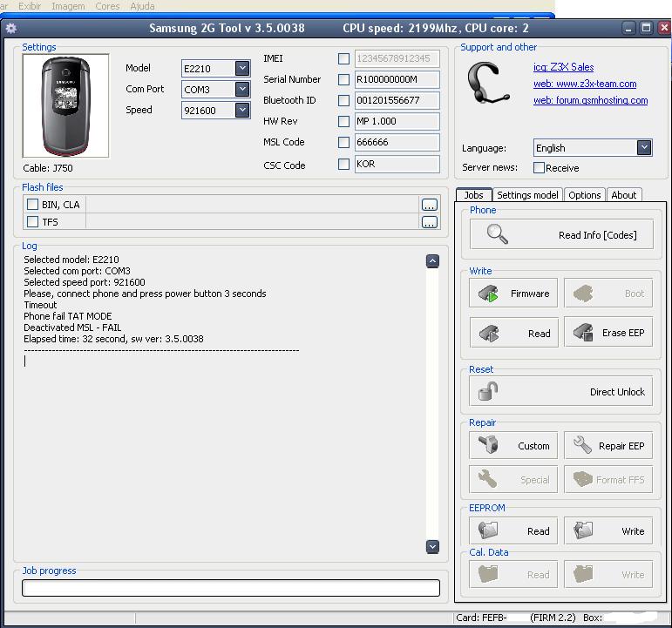The height and width of the screenshot is (628, 672).
Task: Open the web: www.z3x-team.com link
Action: click(585, 84)
